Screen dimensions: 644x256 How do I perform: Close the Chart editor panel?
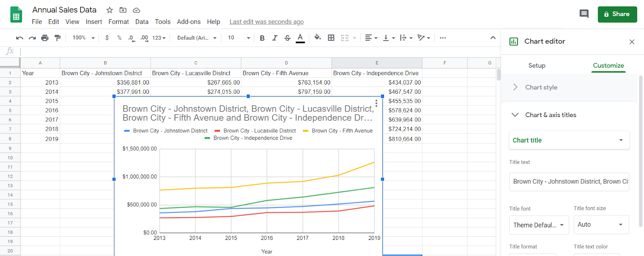coord(632,41)
